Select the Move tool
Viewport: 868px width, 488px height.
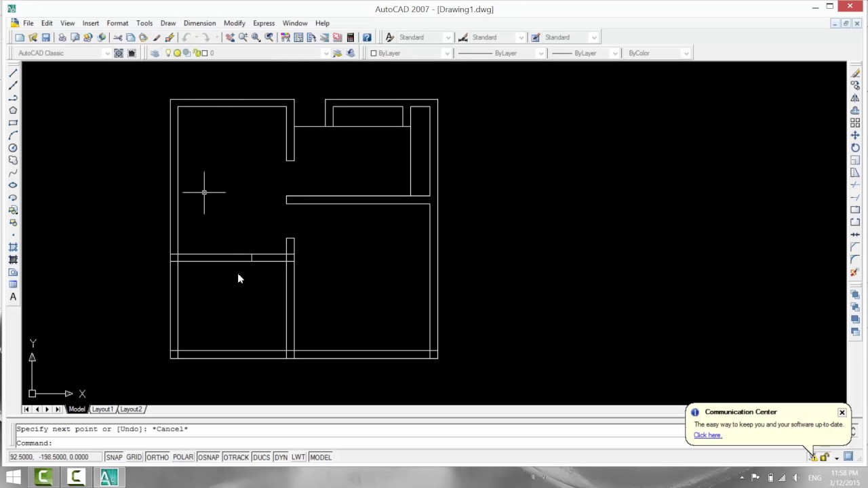[x=856, y=134]
